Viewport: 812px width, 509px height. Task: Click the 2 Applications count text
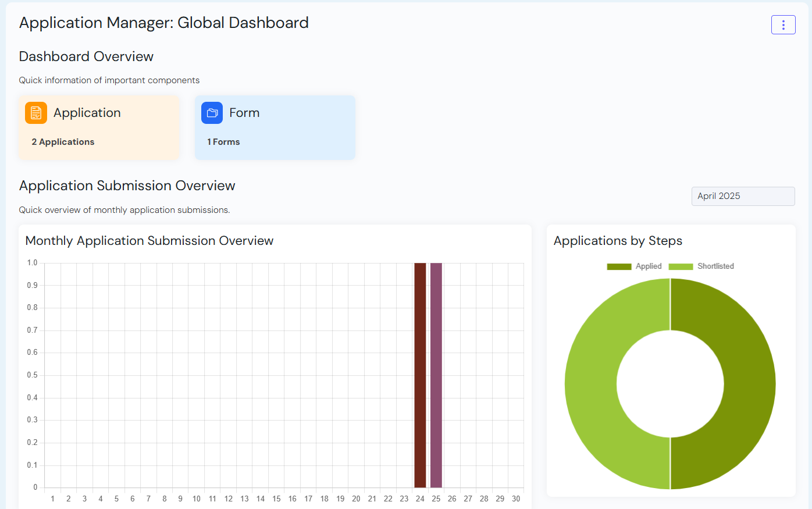(63, 142)
